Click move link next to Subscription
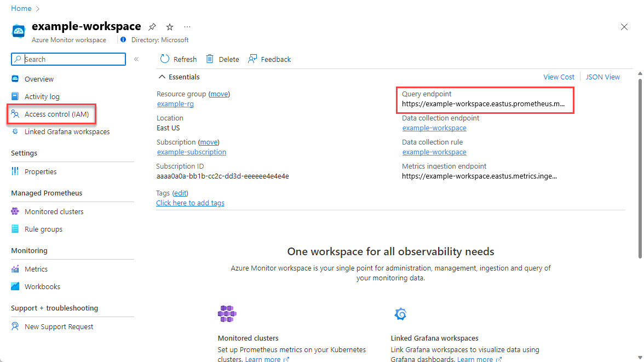 point(209,142)
